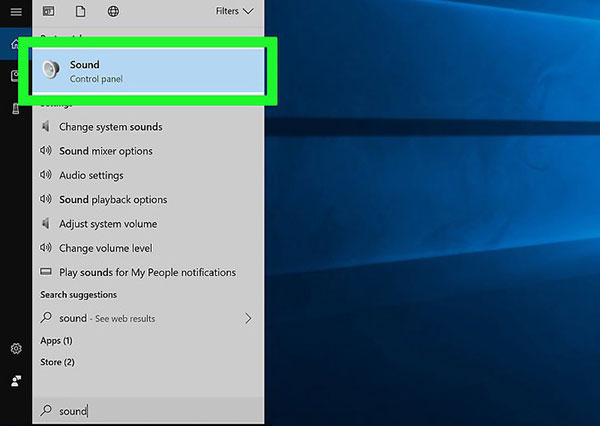The image size is (600, 426).
Task: Click the Home icon in sidebar
Action: pyautogui.click(x=15, y=44)
